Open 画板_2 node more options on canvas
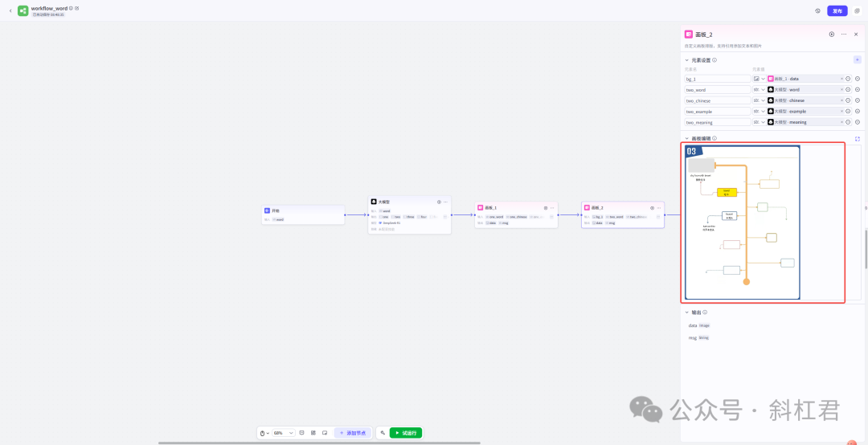This screenshot has width=868, height=445. pyautogui.click(x=659, y=208)
